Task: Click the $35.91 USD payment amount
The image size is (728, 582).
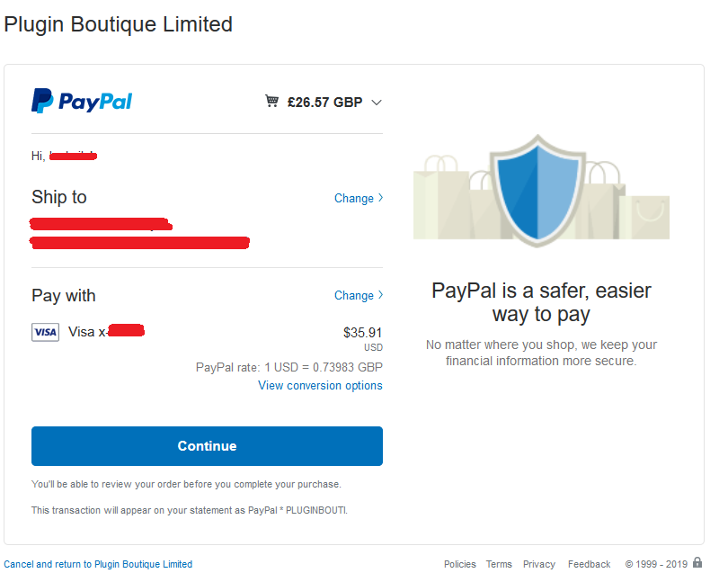Action: (362, 333)
